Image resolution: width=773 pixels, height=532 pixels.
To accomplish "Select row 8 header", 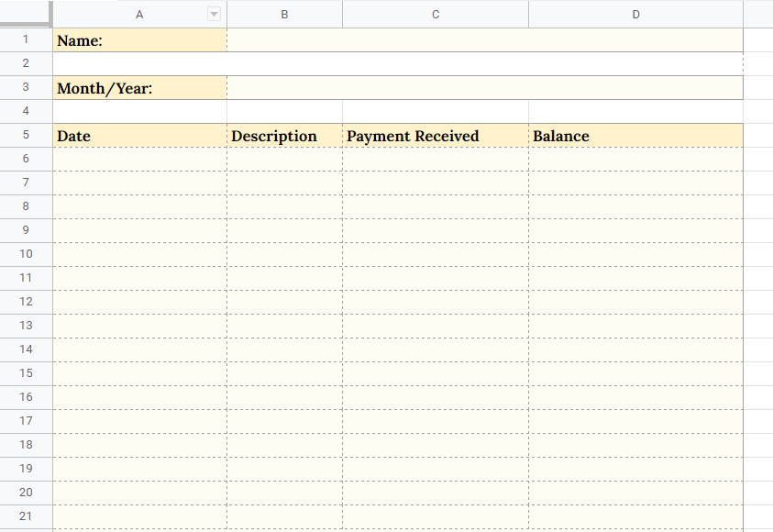I will point(26,206).
